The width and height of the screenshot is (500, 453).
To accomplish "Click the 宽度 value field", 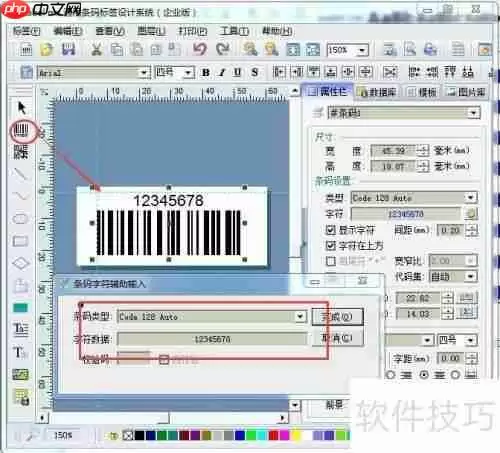I will (x=393, y=151).
